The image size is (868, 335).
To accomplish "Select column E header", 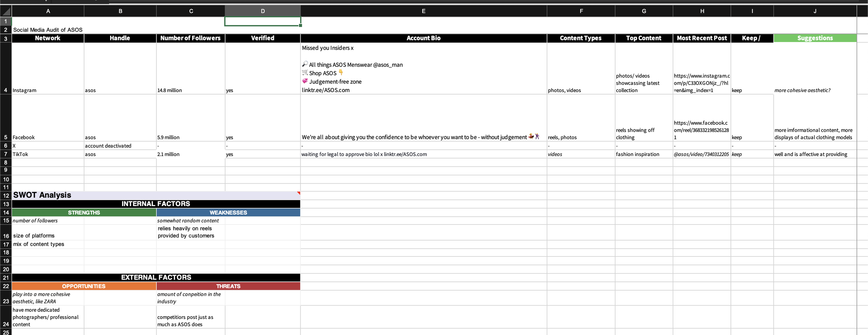I will pos(424,11).
